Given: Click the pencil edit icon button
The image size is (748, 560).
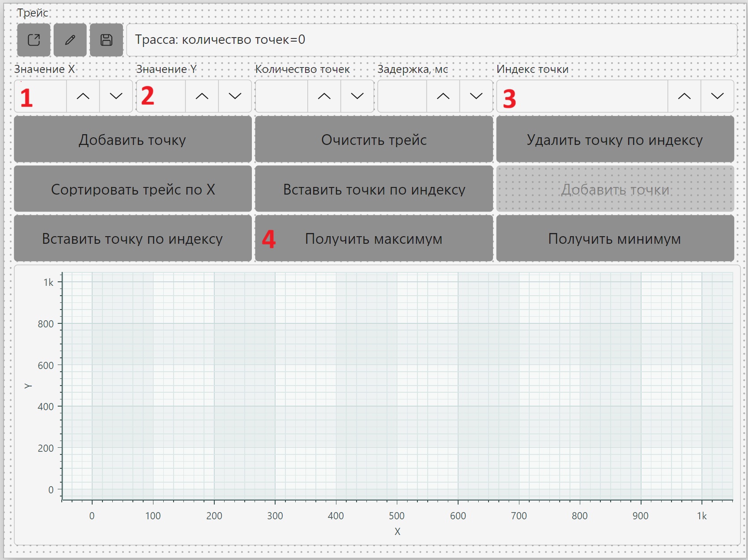Looking at the screenshot, I should [70, 40].
